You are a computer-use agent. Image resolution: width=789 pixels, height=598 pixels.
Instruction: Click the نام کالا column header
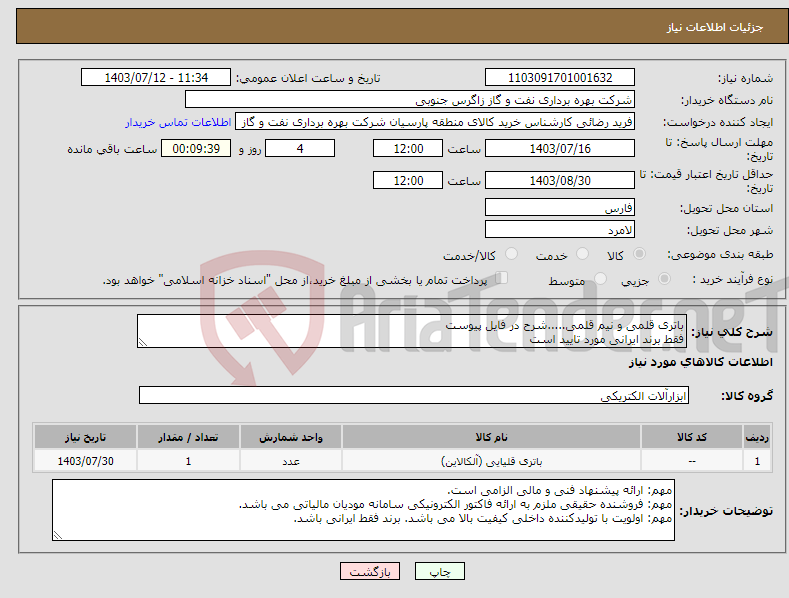[x=491, y=437]
